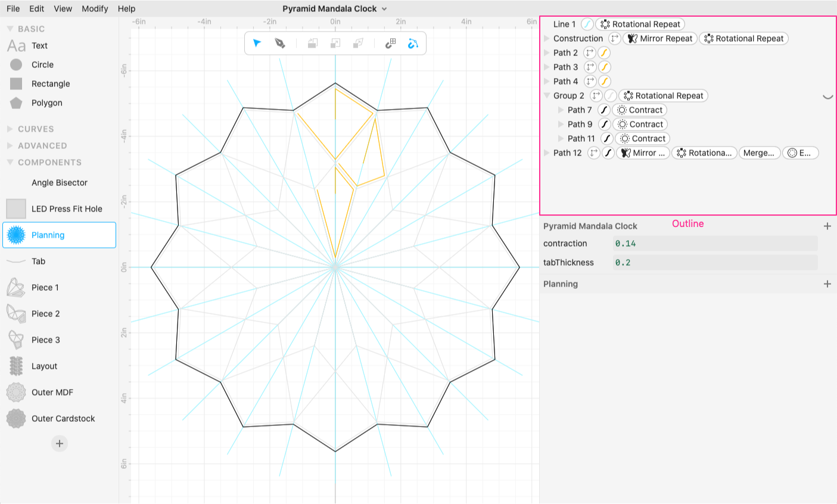Click Group 2 faded stroke icon
Image resolution: width=837 pixels, height=504 pixels.
click(x=610, y=95)
